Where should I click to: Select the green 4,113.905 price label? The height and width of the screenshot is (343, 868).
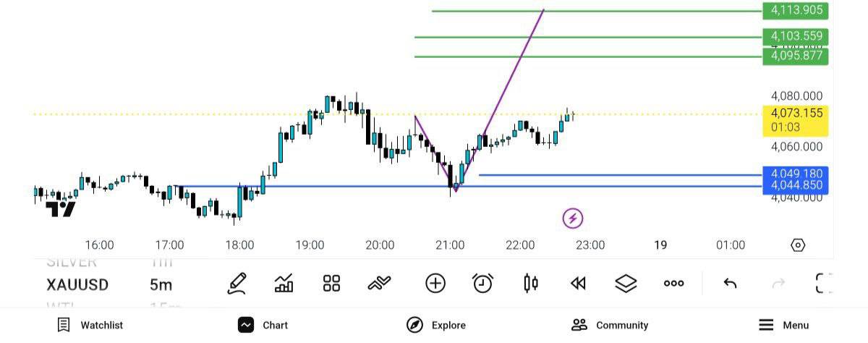point(796,10)
